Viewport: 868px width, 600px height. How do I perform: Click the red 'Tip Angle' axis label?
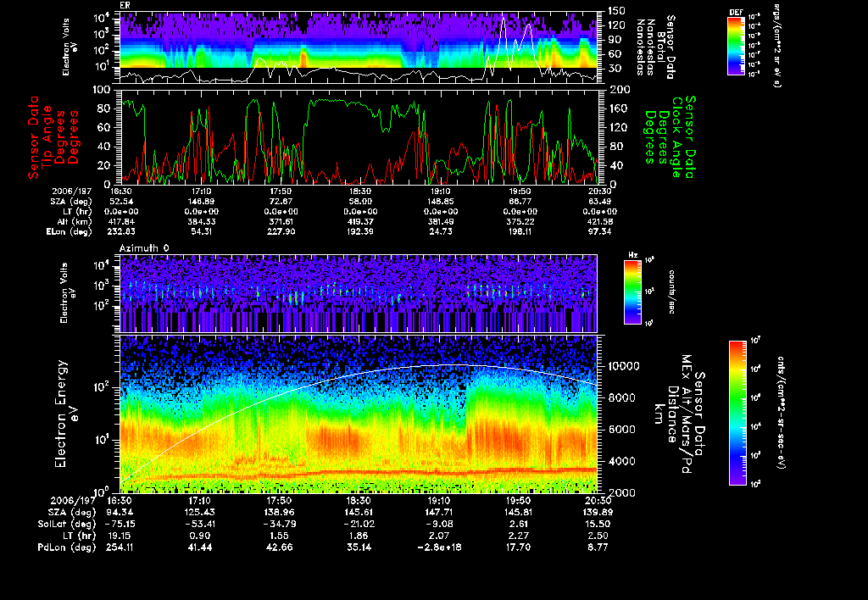pyautogui.click(x=47, y=136)
